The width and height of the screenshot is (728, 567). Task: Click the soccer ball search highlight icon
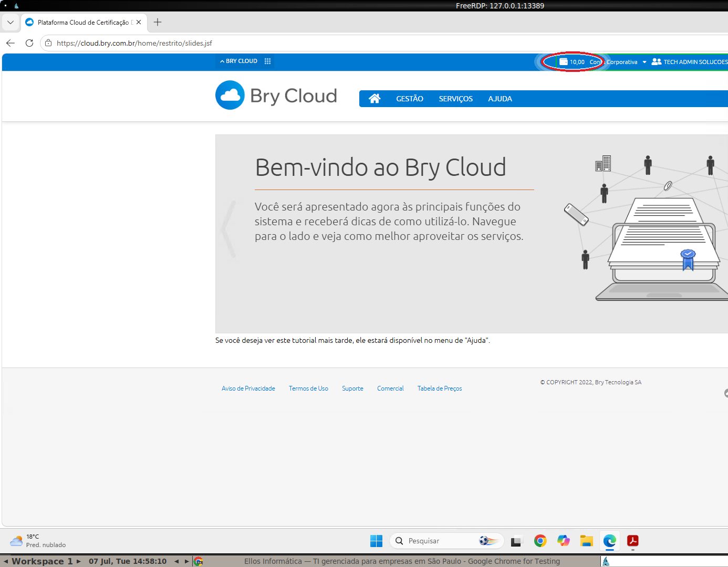coord(488,541)
